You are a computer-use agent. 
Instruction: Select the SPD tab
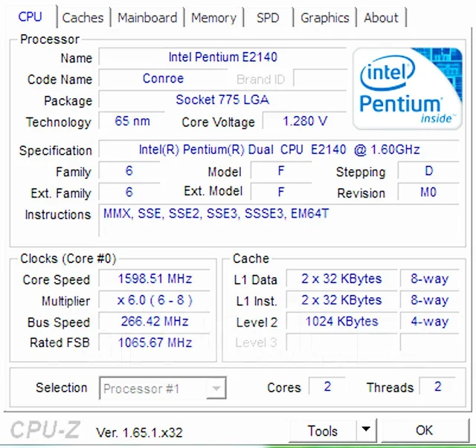pos(268,18)
